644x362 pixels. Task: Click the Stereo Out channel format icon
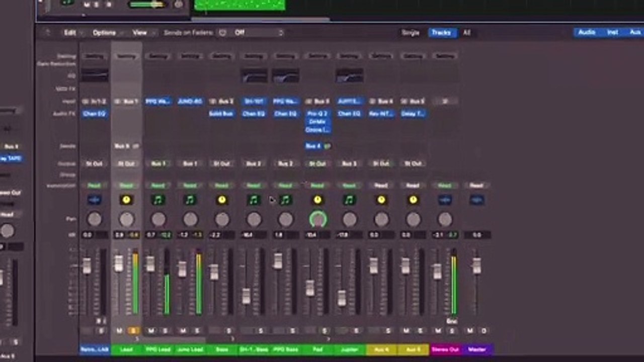(445, 102)
